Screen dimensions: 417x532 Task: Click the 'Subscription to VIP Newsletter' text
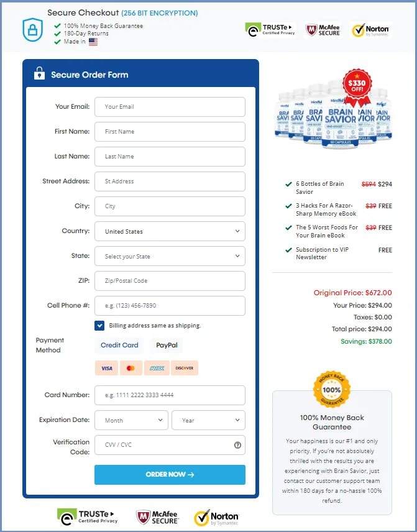point(322,254)
